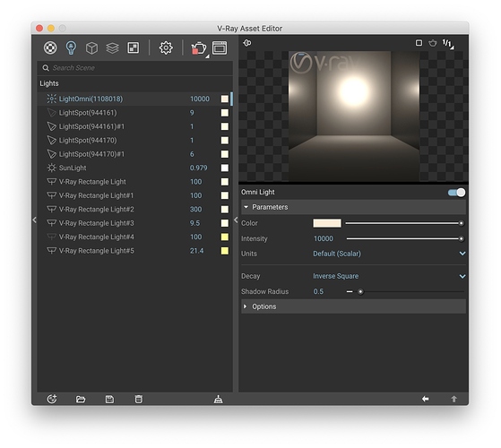Click the light preview render thumbnail

pos(354,116)
